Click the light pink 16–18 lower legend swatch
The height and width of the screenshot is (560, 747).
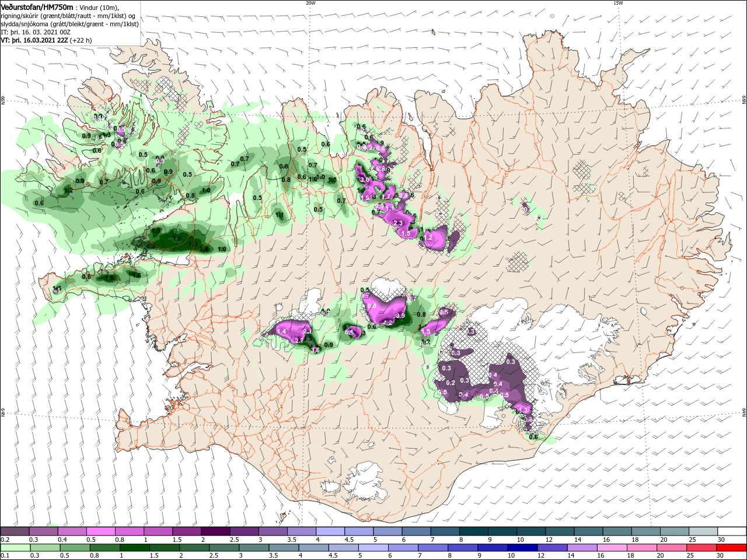612,548
